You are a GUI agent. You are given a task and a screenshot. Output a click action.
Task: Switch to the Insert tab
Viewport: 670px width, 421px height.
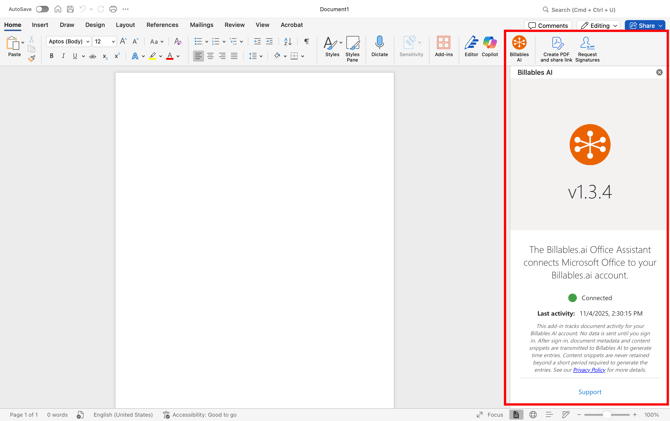tap(40, 25)
